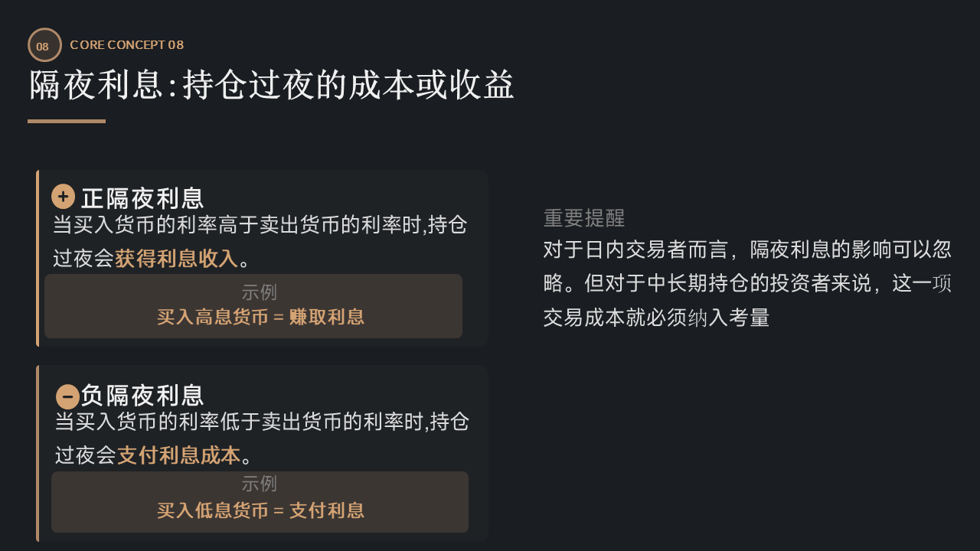Click the plus icon beside 正隔夜利息
This screenshot has height=551, width=980.
(x=64, y=197)
